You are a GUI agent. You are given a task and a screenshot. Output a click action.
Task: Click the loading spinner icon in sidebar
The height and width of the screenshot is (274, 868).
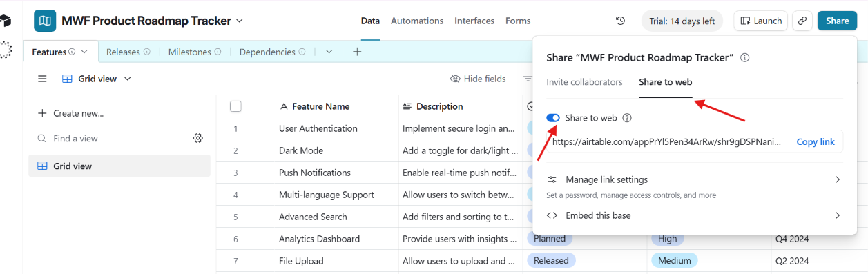[x=6, y=50]
